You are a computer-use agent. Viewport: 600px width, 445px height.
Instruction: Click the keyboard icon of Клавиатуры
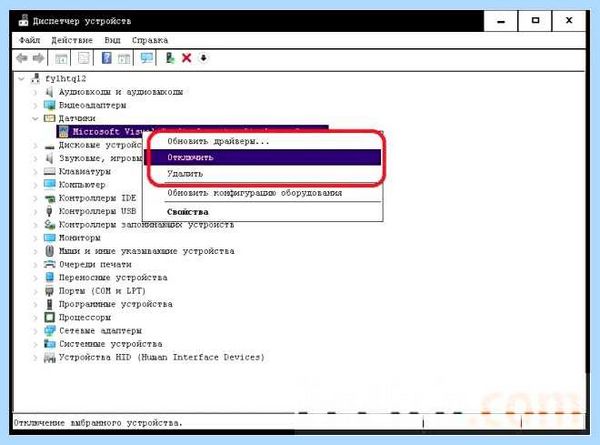[x=49, y=171]
